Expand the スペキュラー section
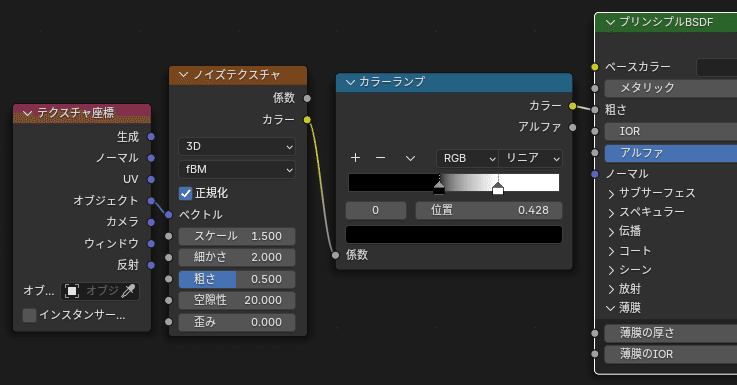The height and width of the screenshot is (385, 737). pos(611,212)
